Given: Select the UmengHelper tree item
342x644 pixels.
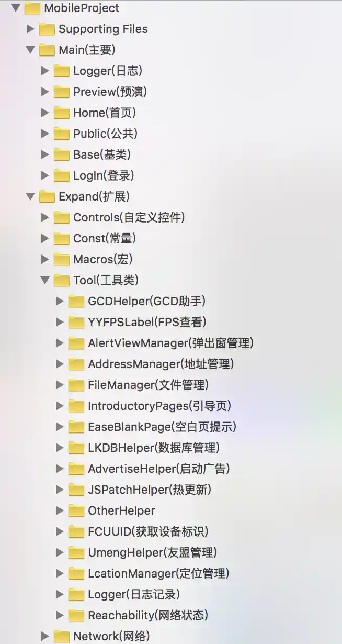Looking at the screenshot, I should point(152,552).
